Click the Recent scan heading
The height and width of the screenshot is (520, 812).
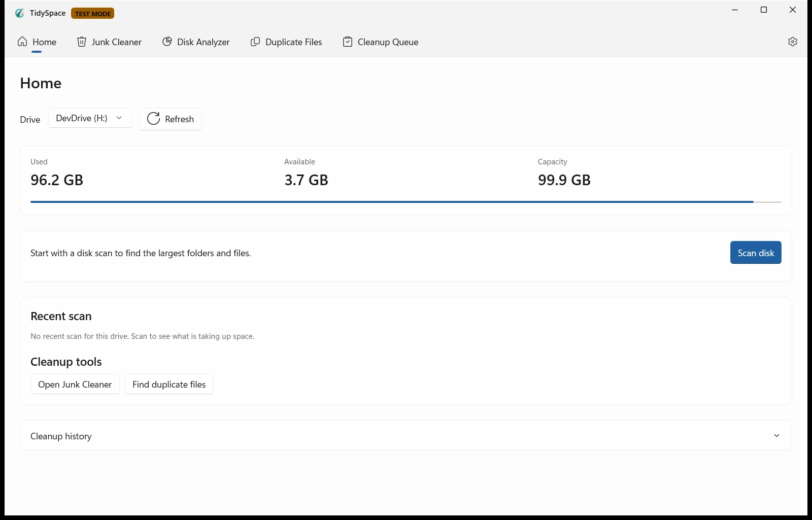click(x=61, y=316)
